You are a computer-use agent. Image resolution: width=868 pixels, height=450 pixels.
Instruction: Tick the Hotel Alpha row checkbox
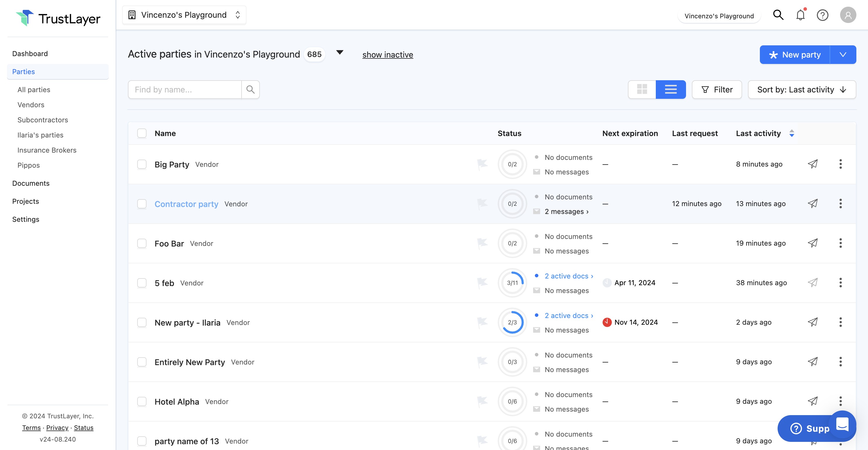[x=142, y=401]
